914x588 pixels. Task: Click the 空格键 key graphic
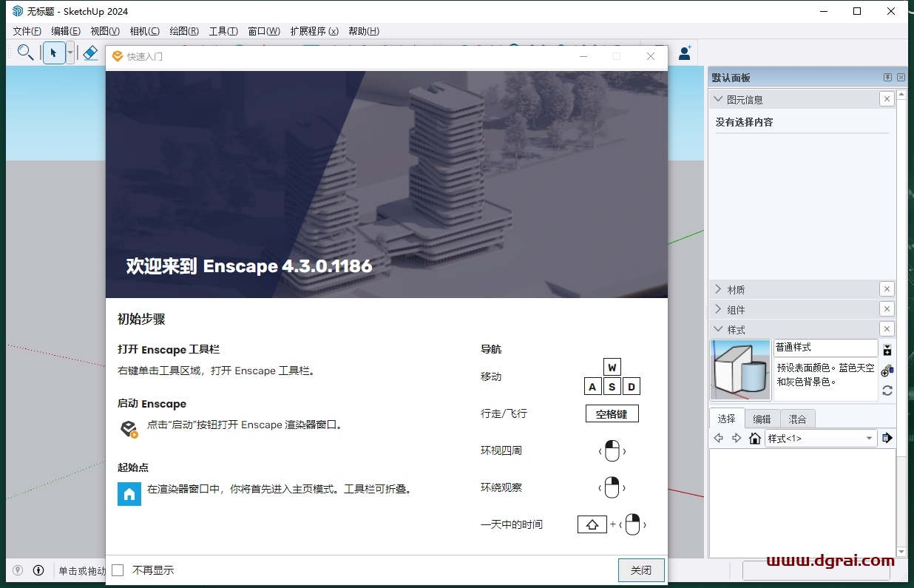click(x=612, y=414)
